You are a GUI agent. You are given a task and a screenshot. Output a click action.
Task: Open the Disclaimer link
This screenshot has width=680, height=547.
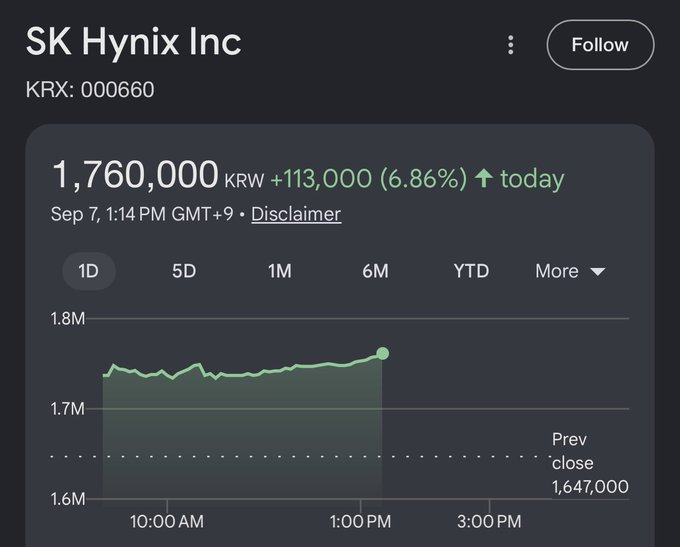point(296,214)
